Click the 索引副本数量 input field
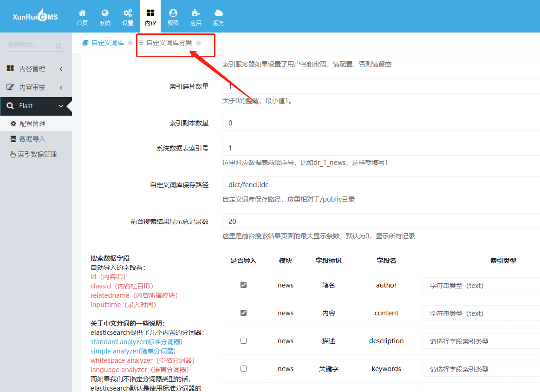 coord(381,123)
